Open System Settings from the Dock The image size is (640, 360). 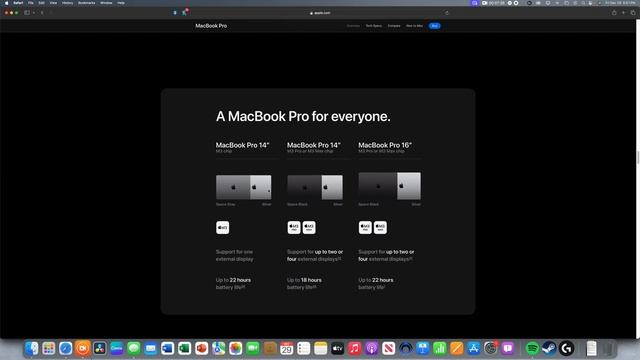coord(491,348)
